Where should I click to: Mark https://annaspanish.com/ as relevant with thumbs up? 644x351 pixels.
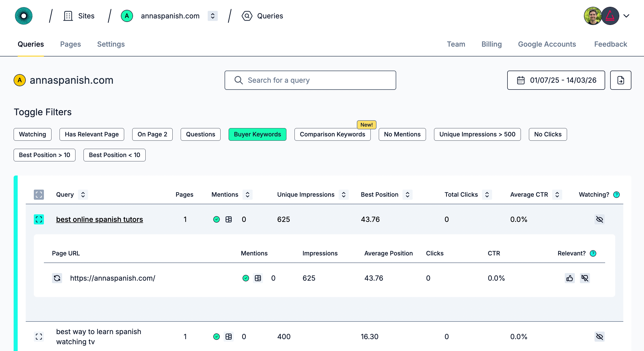[570, 278]
